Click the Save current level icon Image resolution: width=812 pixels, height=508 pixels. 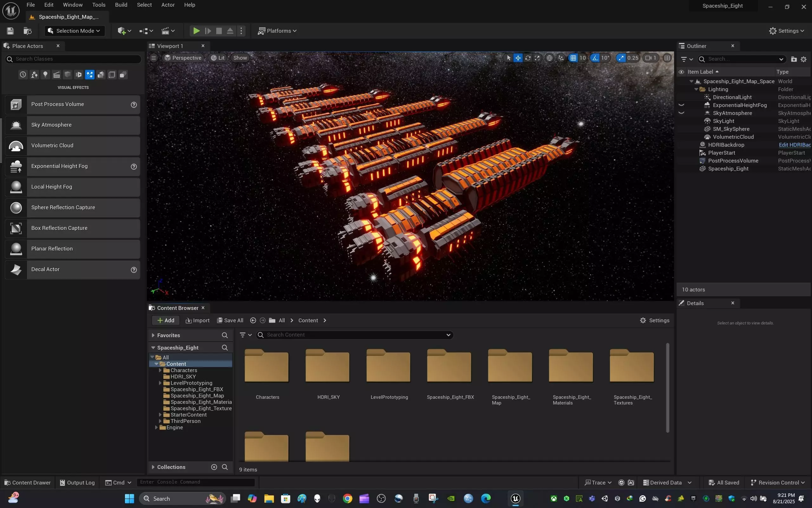point(10,31)
